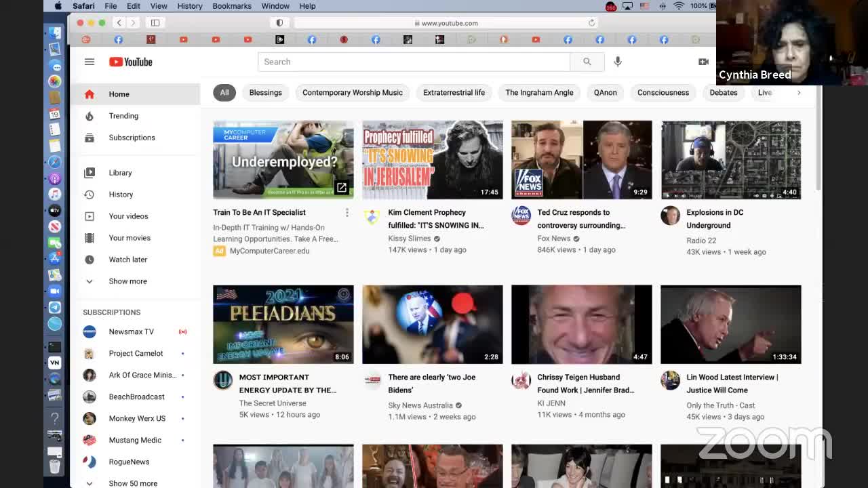Toggle Safari sidebar button
The height and width of the screenshot is (488, 868).
[x=155, y=22]
